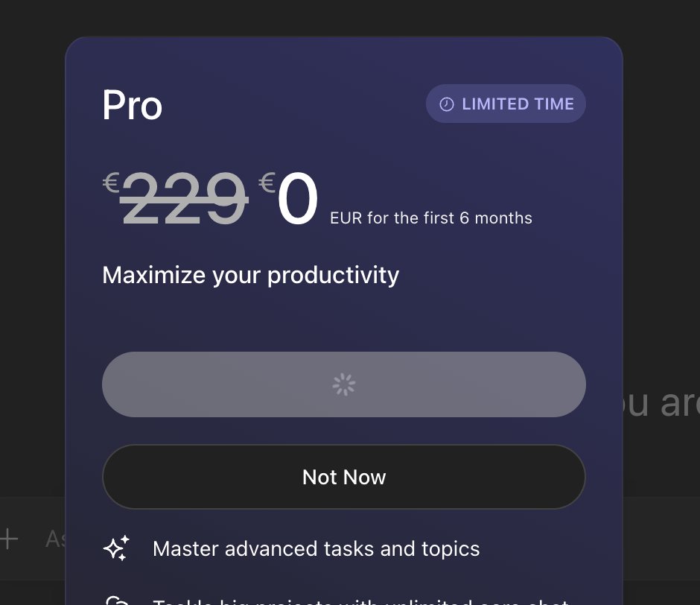Click the Pro plan heading
The height and width of the screenshot is (605, 700).
[x=132, y=105]
